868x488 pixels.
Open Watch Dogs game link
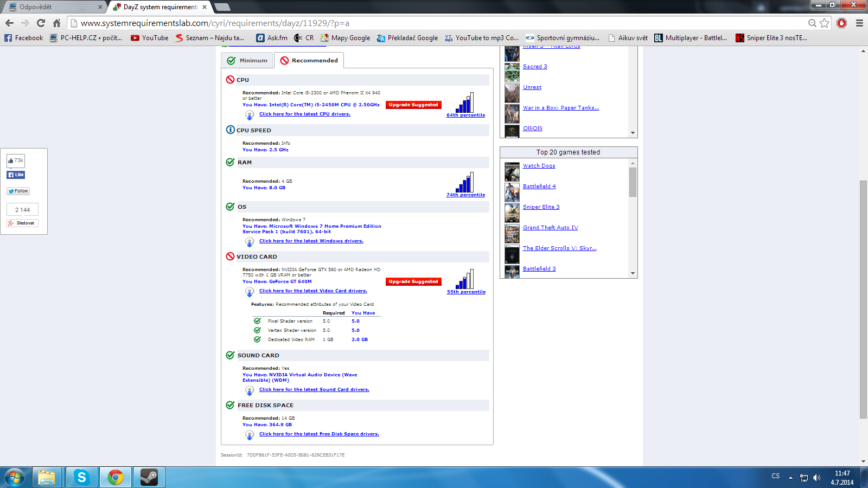point(539,166)
